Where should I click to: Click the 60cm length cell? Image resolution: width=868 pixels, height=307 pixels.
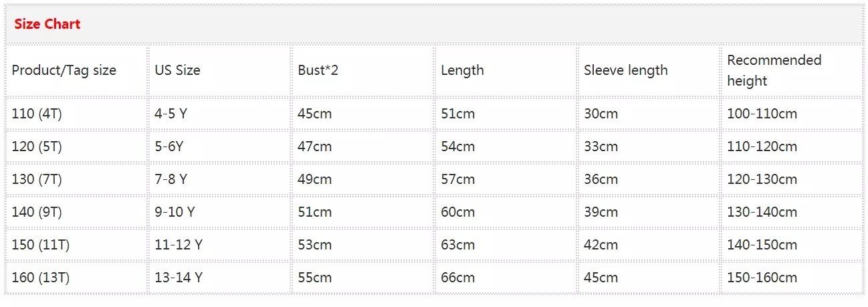[x=457, y=212]
